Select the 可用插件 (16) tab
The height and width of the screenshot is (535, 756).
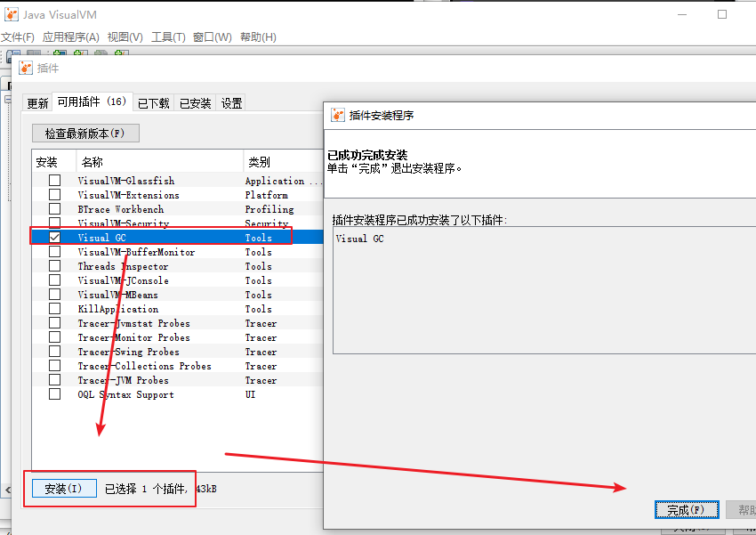pyautogui.click(x=92, y=101)
